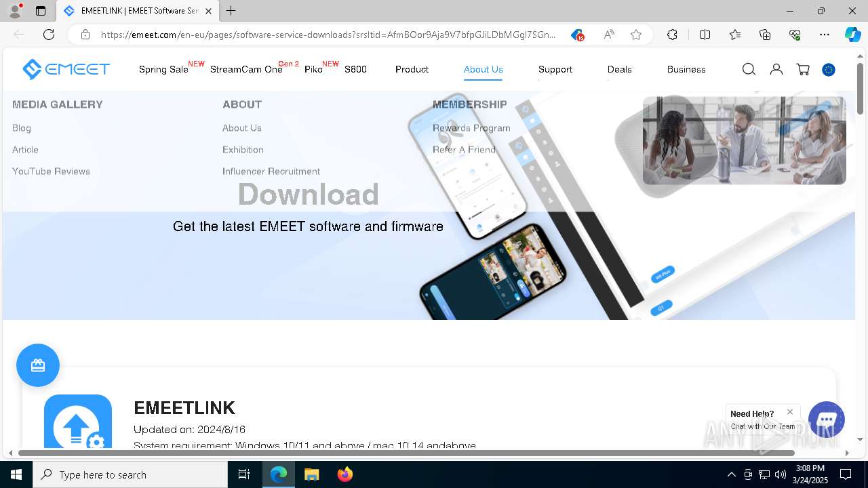868x488 pixels.
Task: Launch File Explorer from taskbar
Action: click(x=311, y=474)
